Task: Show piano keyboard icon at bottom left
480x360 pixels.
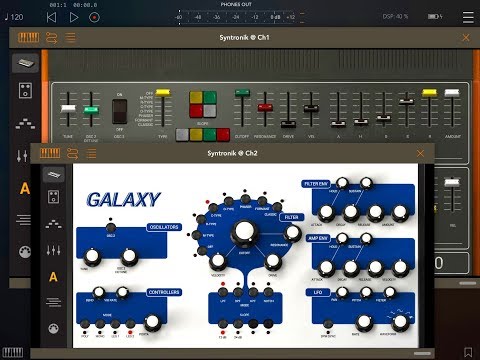Action: tap(13, 352)
